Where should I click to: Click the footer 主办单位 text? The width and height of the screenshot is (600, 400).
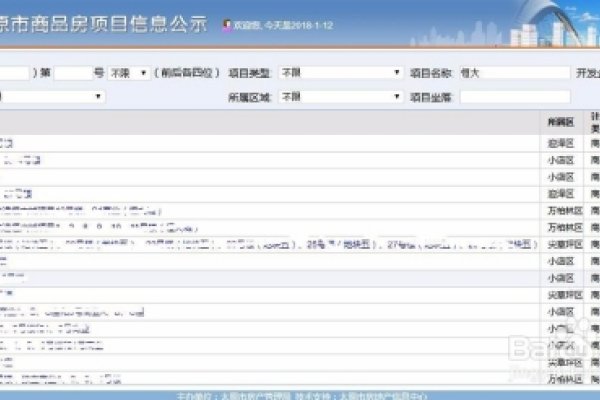234,396
